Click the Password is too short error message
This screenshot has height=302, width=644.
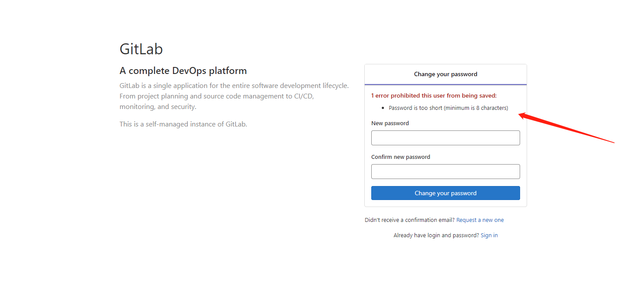click(x=448, y=108)
